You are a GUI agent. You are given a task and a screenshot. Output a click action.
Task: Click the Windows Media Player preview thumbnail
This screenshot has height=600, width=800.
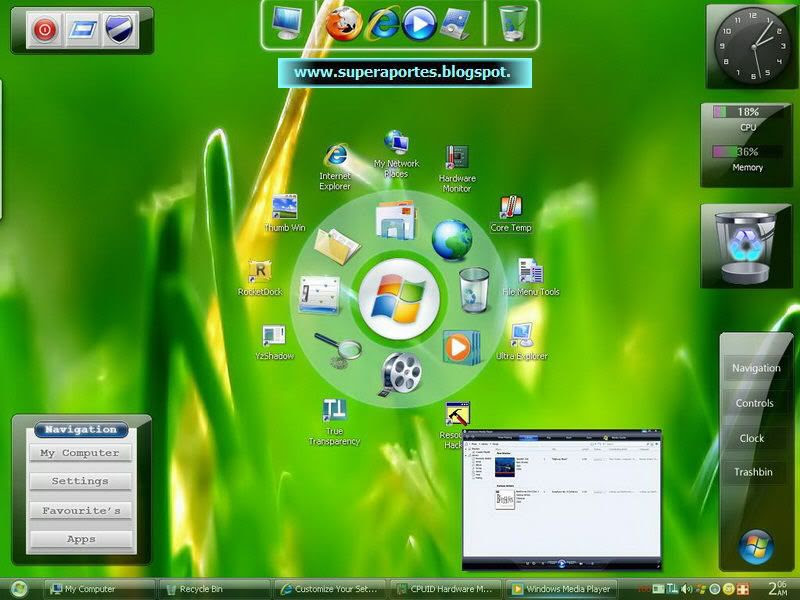coord(562,500)
